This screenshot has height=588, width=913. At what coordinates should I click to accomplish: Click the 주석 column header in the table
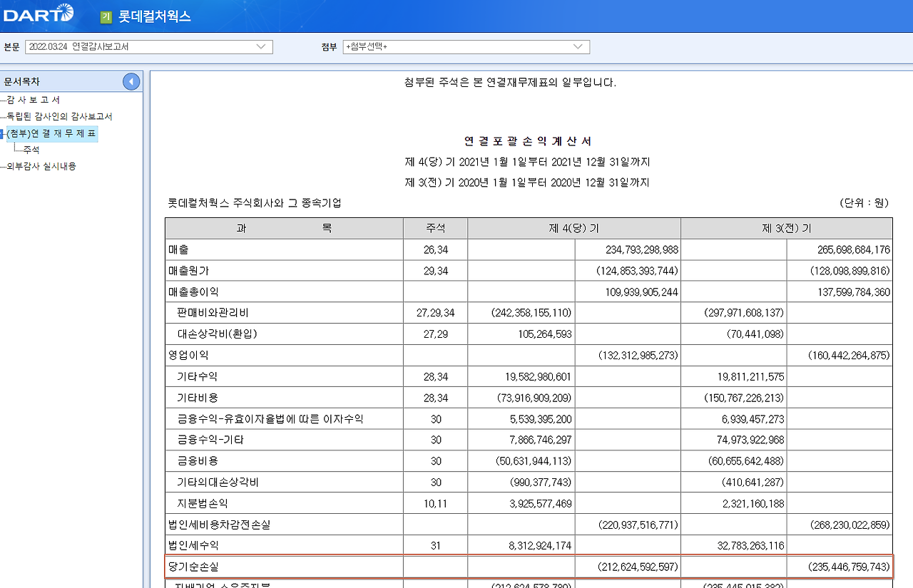tap(436, 229)
